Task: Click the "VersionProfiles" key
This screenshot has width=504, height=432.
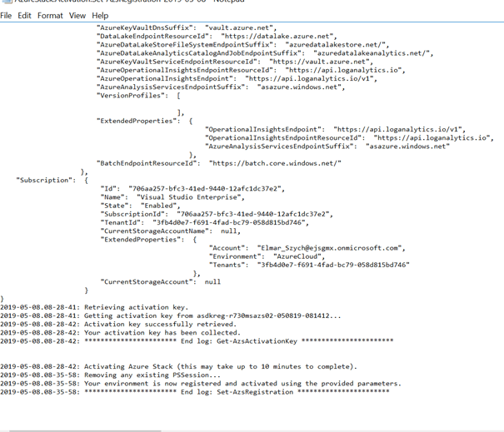Action: tap(132, 96)
